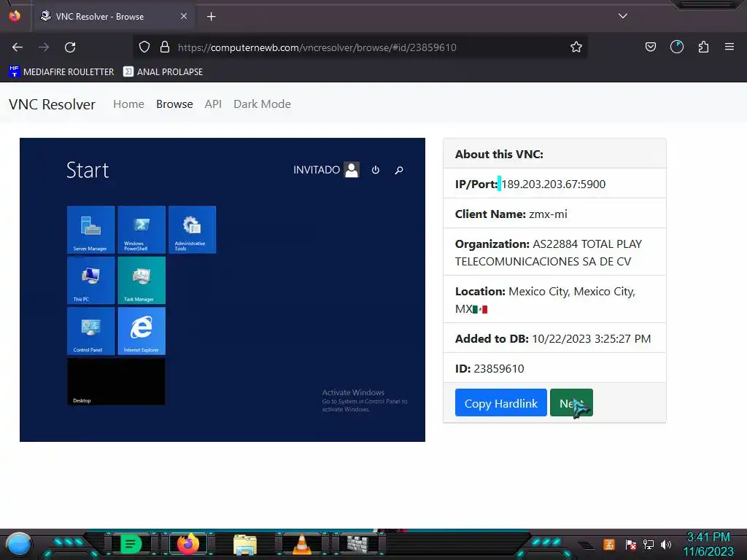Open the green notes app on the taskbar
Image resolution: width=747 pixels, height=560 pixels.
(131, 544)
